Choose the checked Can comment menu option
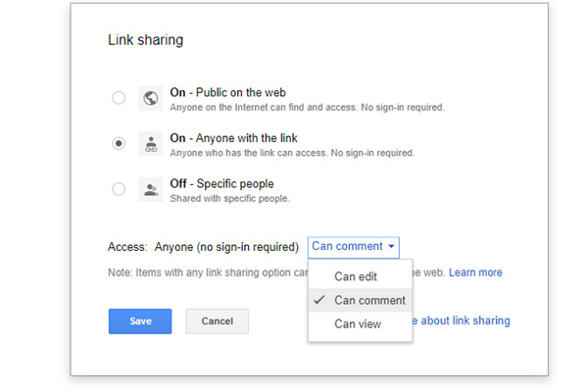 click(x=360, y=300)
